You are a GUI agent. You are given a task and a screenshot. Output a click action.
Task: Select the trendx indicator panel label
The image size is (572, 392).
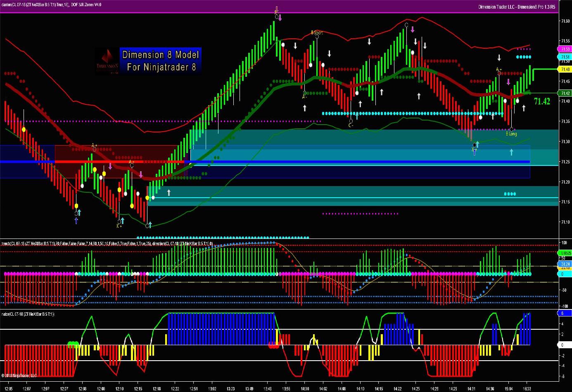tap(107, 244)
